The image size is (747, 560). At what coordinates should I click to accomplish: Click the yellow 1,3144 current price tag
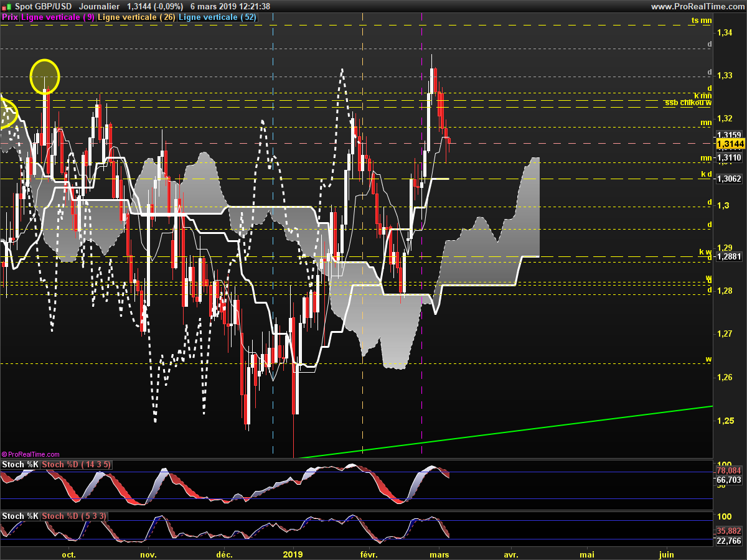[x=730, y=144]
